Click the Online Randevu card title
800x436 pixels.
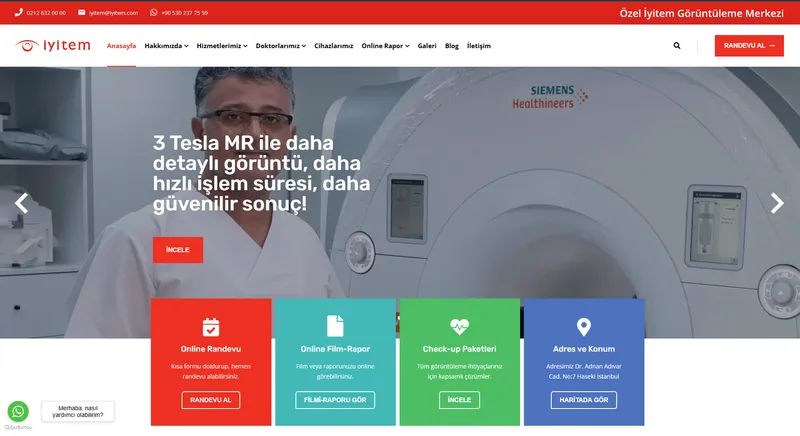[211, 349]
